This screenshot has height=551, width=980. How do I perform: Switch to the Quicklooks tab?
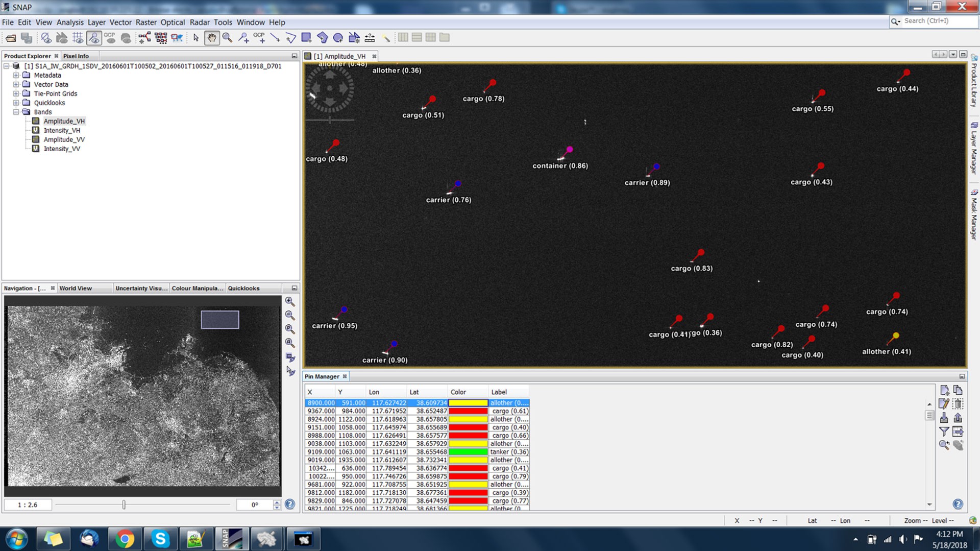tap(243, 289)
